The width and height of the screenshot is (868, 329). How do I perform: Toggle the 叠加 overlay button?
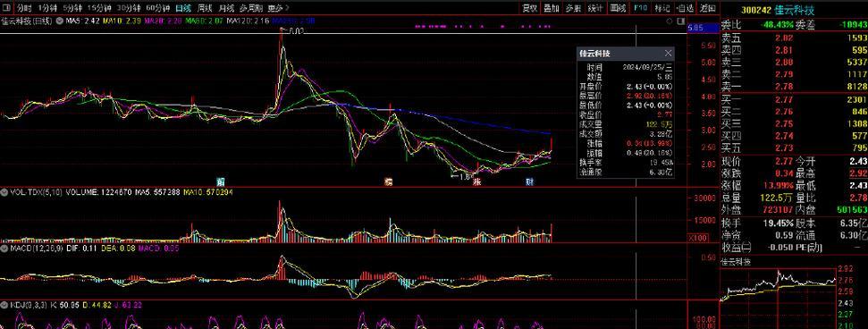coord(551,8)
